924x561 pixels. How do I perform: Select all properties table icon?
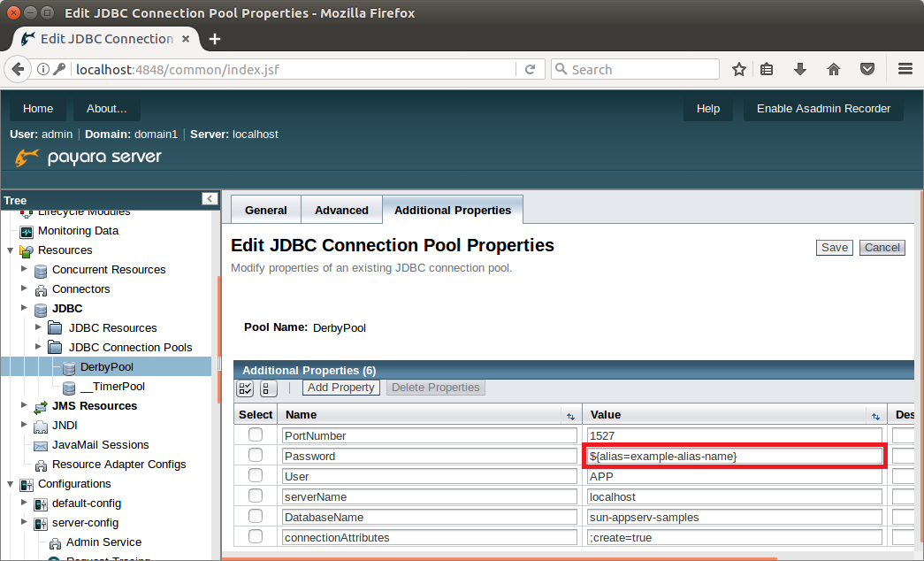(245, 388)
